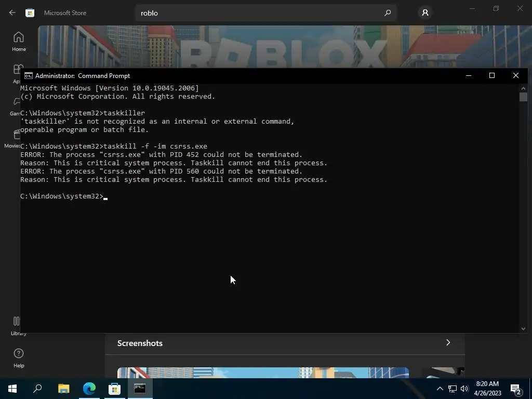Open taskbar search
The image size is (532, 399).
[x=37, y=389]
